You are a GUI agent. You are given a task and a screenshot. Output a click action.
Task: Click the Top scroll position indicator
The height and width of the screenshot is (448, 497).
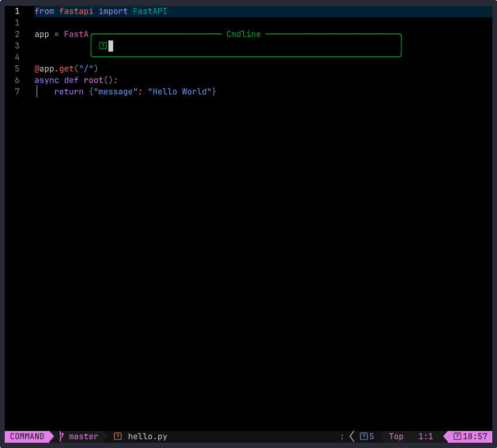[396, 437]
